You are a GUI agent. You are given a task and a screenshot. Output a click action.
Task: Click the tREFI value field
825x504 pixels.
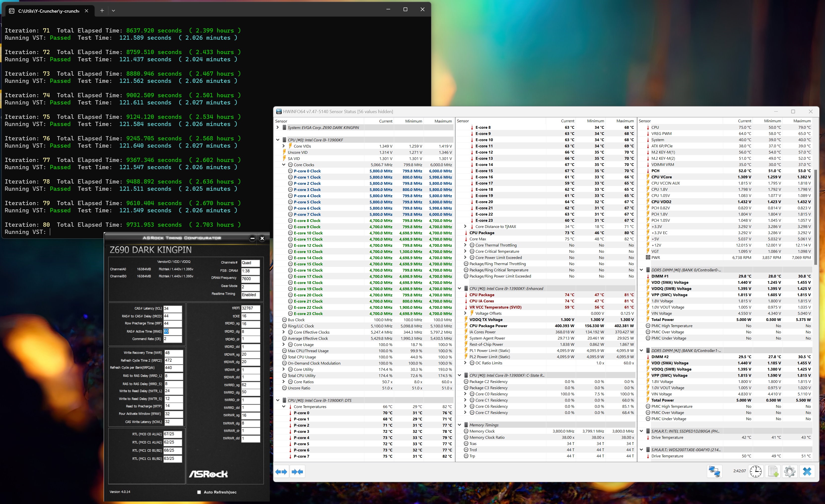[x=250, y=308]
